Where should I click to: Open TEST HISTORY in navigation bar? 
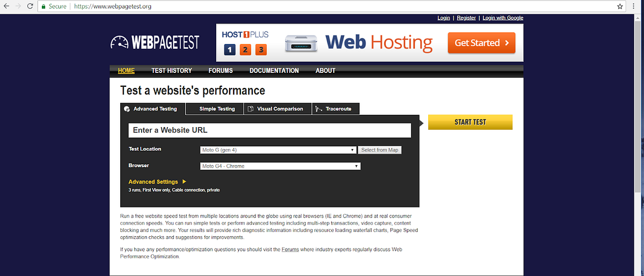coord(172,71)
